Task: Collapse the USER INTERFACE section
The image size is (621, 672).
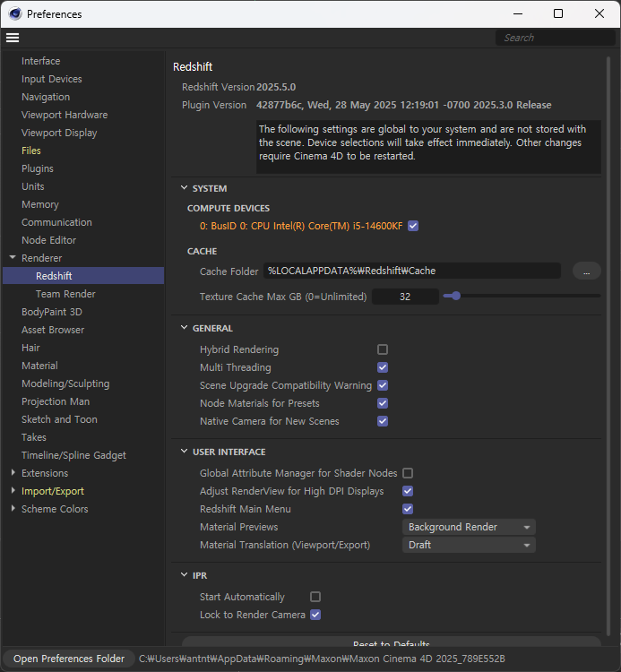Action: click(x=185, y=452)
